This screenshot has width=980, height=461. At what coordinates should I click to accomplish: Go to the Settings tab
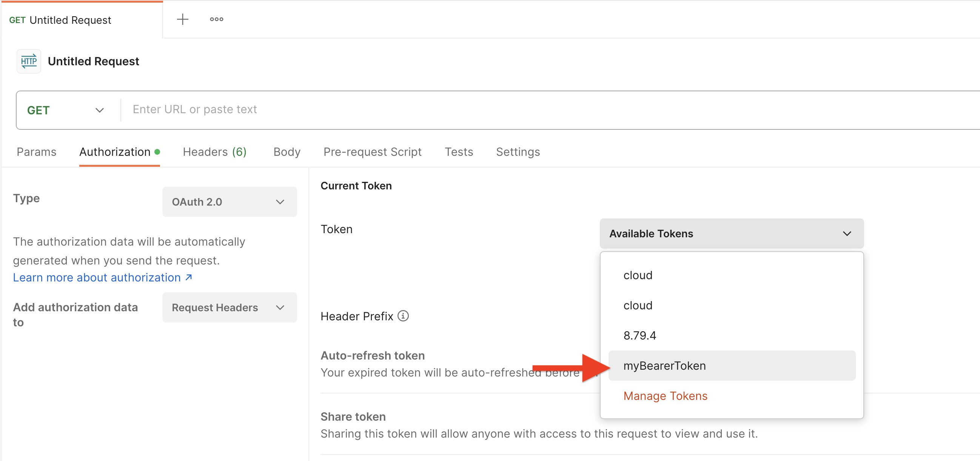click(518, 152)
